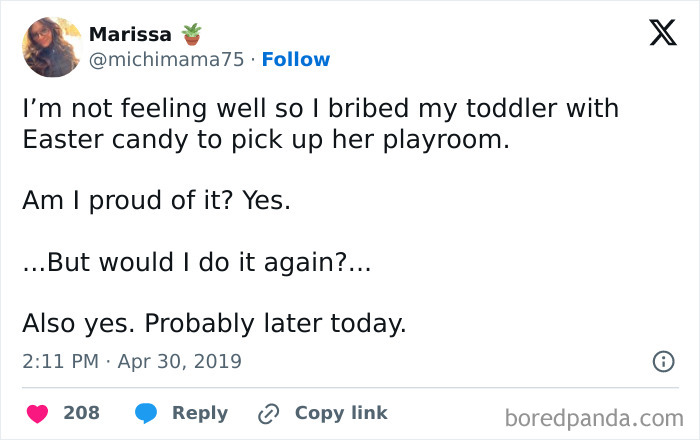The image size is (700, 440).
Task: Click the pink heart like icon
Action: (37, 413)
